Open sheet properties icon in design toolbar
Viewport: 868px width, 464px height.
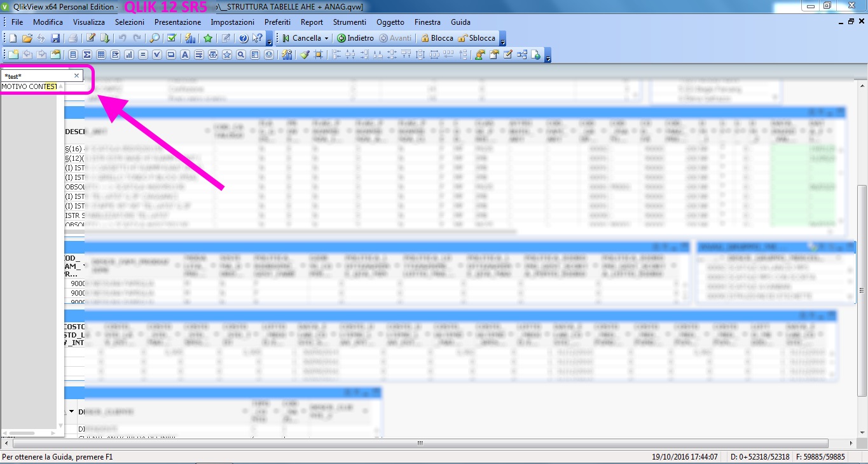[55, 55]
